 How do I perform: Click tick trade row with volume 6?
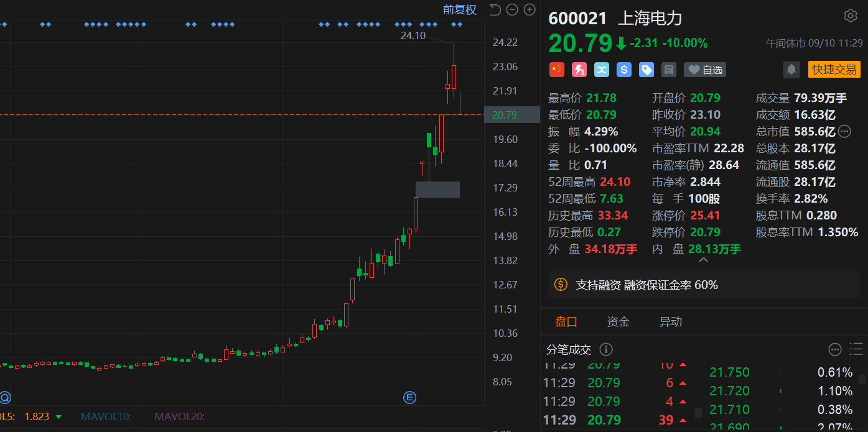coord(616,383)
